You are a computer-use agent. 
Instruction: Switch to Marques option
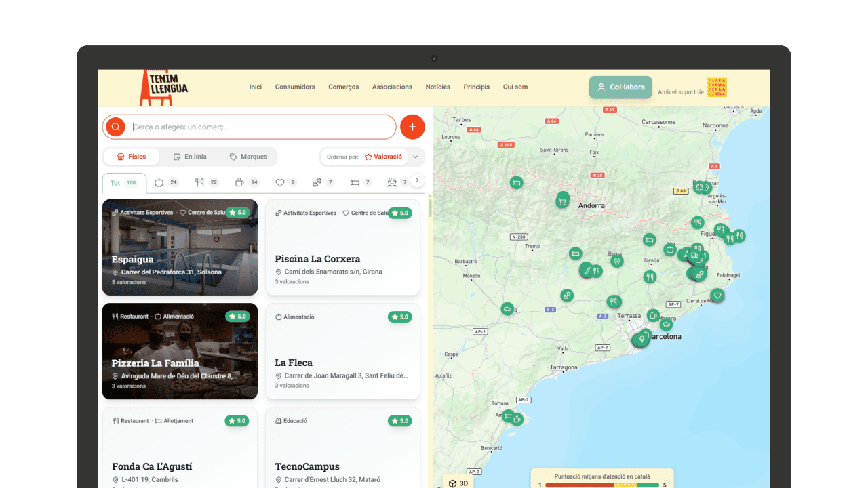[x=248, y=157]
